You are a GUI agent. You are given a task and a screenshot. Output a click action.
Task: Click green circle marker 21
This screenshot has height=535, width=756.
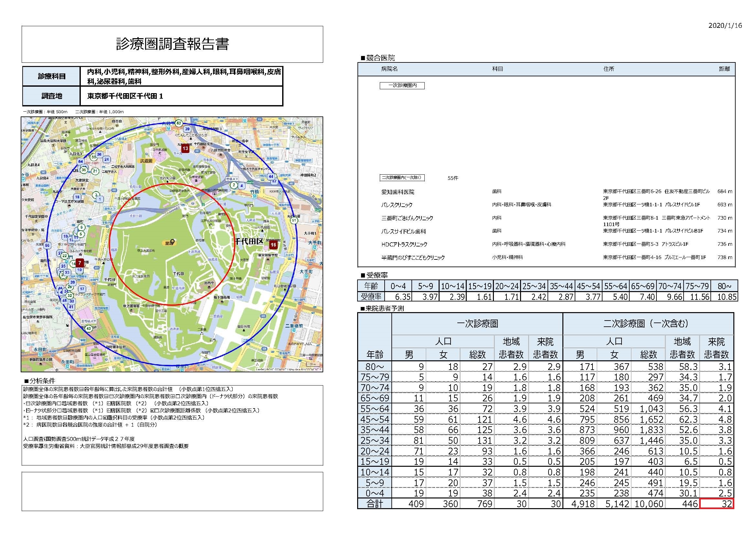pyautogui.click(x=95, y=171)
